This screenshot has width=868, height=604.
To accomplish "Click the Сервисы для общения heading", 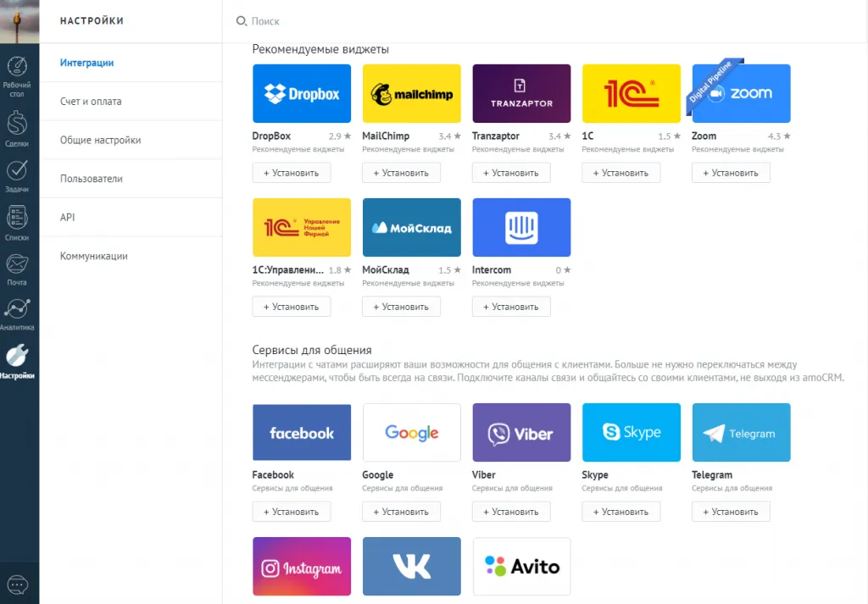I will (312, 350).
